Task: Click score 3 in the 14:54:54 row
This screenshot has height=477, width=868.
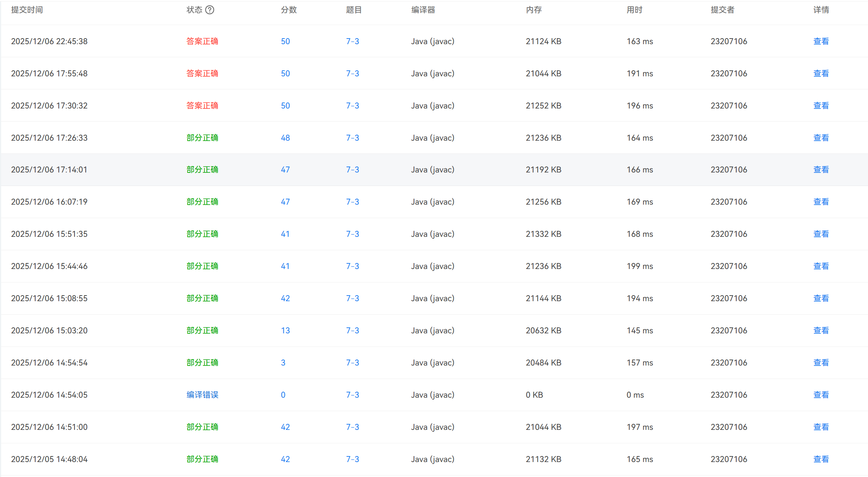Action: 283,363
